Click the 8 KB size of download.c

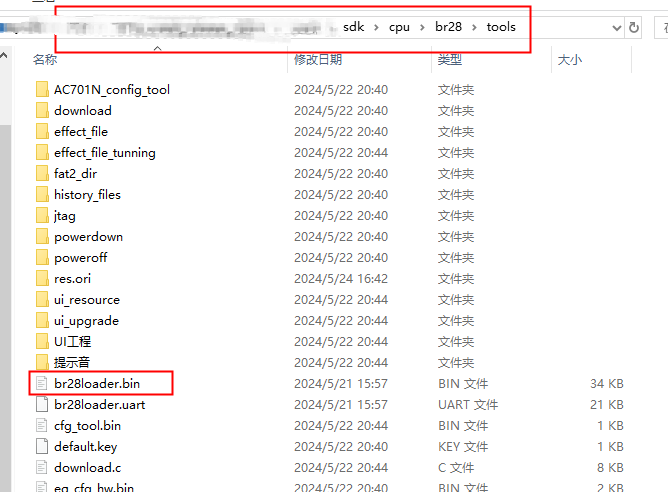coord(610,467)
